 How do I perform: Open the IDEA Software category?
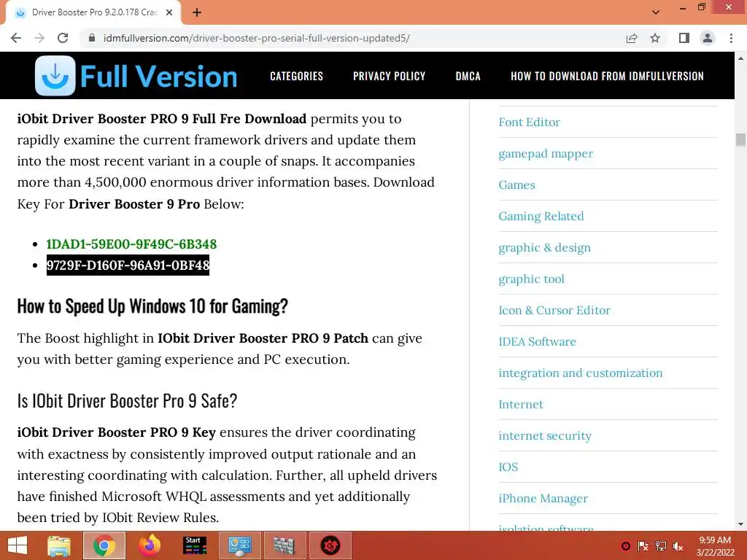click(x=538, y=342)
